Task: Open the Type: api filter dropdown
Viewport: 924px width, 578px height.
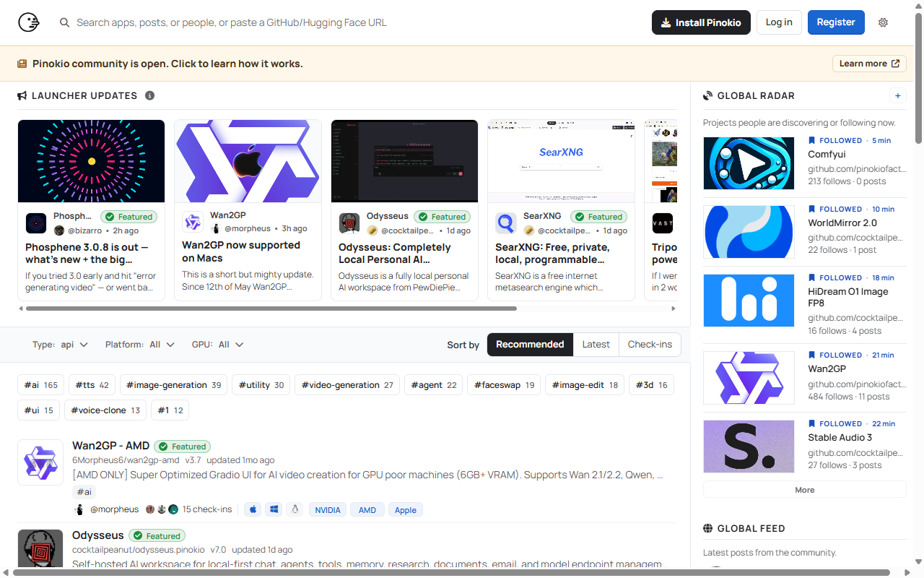Action: (x=60, y=345)
